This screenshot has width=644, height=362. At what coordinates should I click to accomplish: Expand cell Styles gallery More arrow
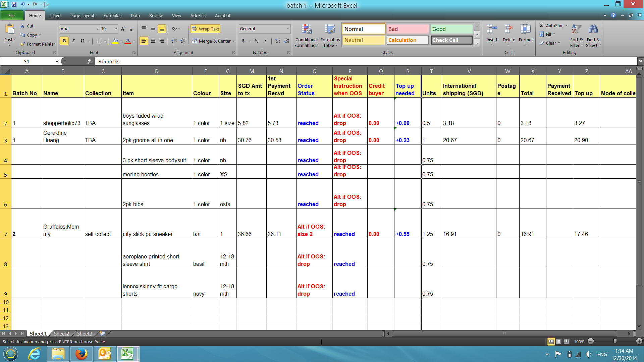coord(477,43)
